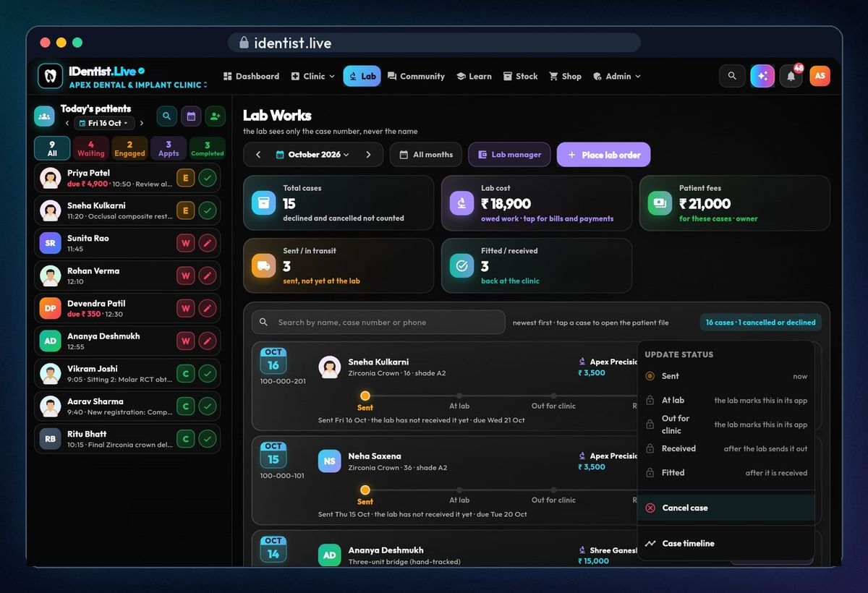The image size is (868, 593).
Task: Go to previous month in Lab Works
Action: click(258, 155)
